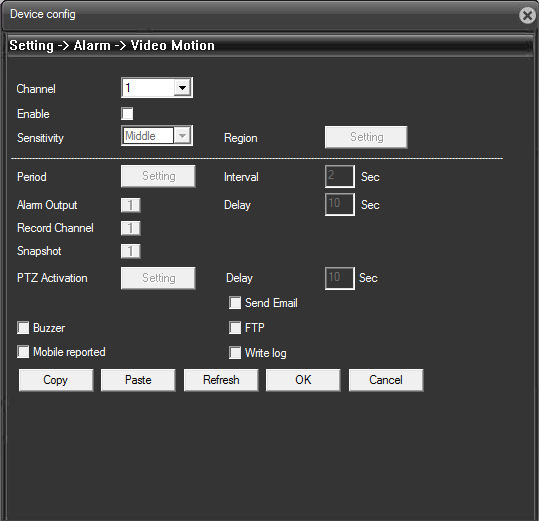
Task: Expand the Sensitivity dropdown arrow
Action: [x=182, y=136]
